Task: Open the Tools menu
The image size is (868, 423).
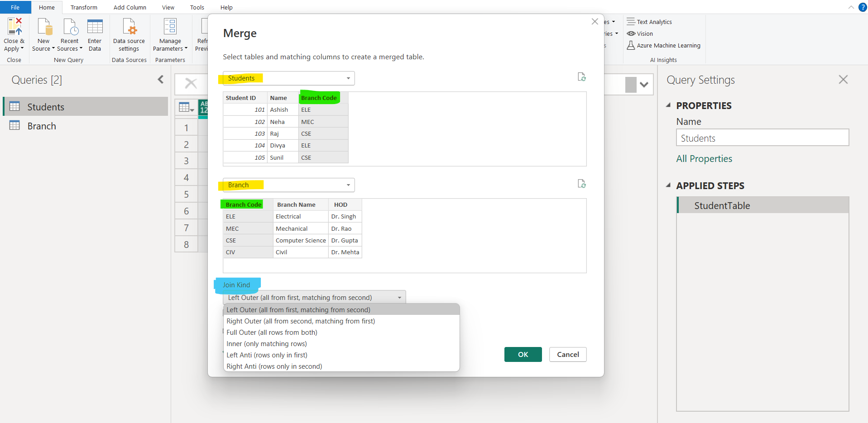Action: (x=197, y=7)
